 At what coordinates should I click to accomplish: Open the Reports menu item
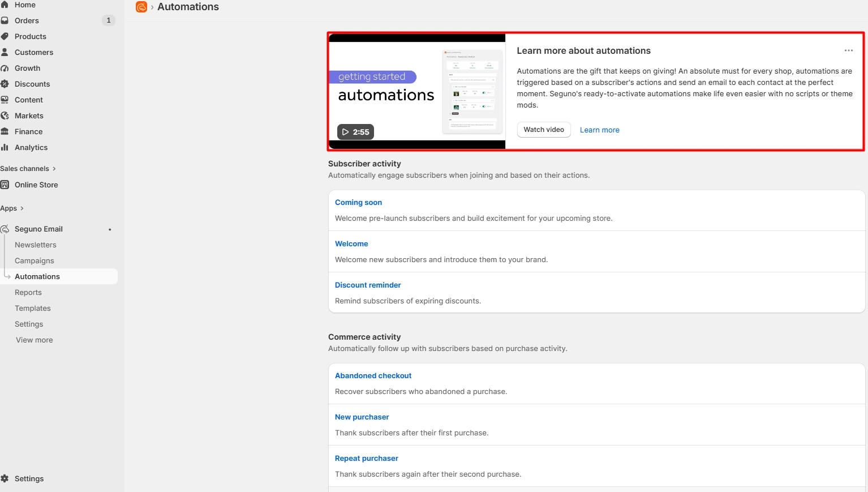[28, 293]
